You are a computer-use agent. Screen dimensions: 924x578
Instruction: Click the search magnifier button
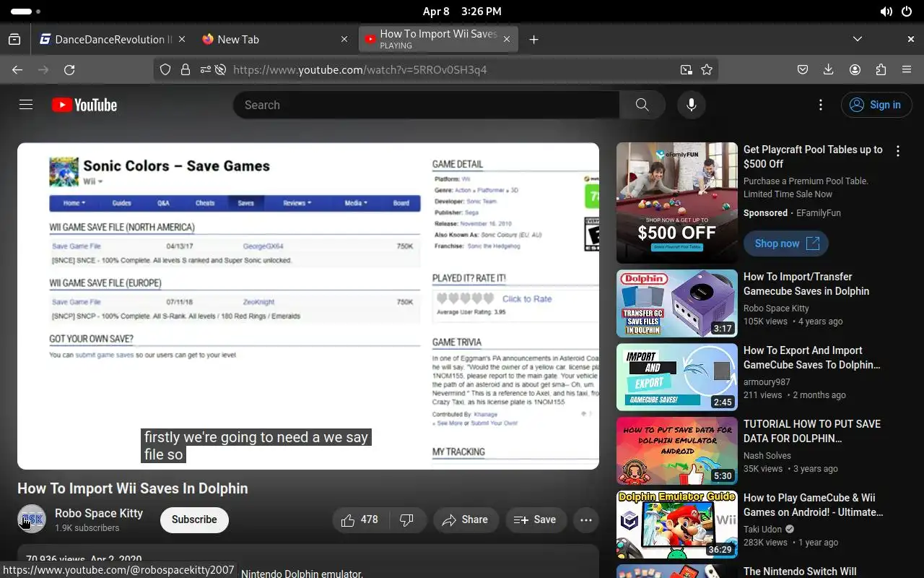642,105
